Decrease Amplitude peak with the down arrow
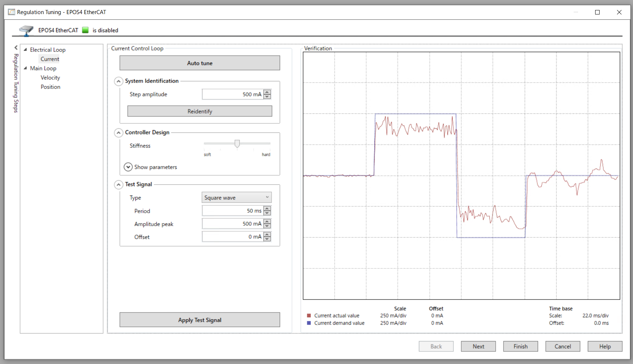This screenshot has width=633, height=364. pyautogui.click(x=267, y=226)
